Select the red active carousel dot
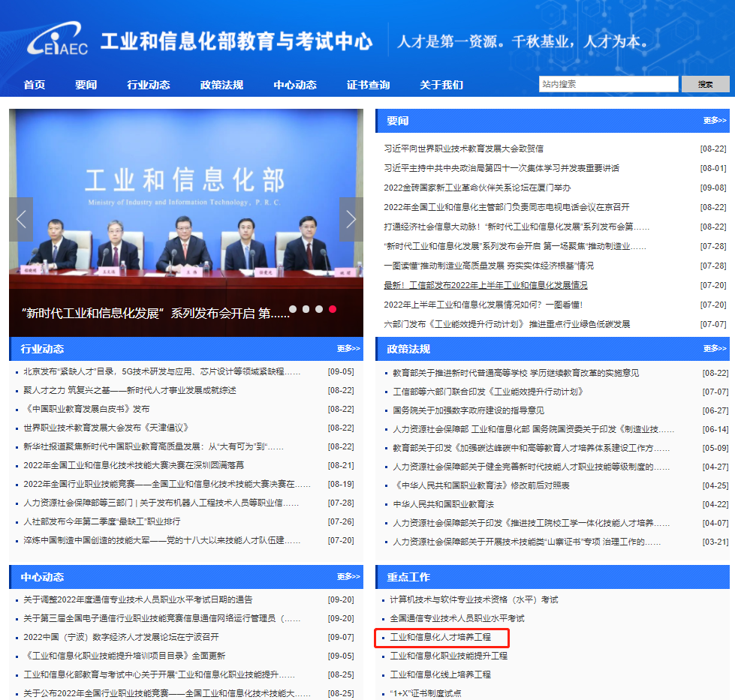This screenshot has width=735, height=700. 333,309
